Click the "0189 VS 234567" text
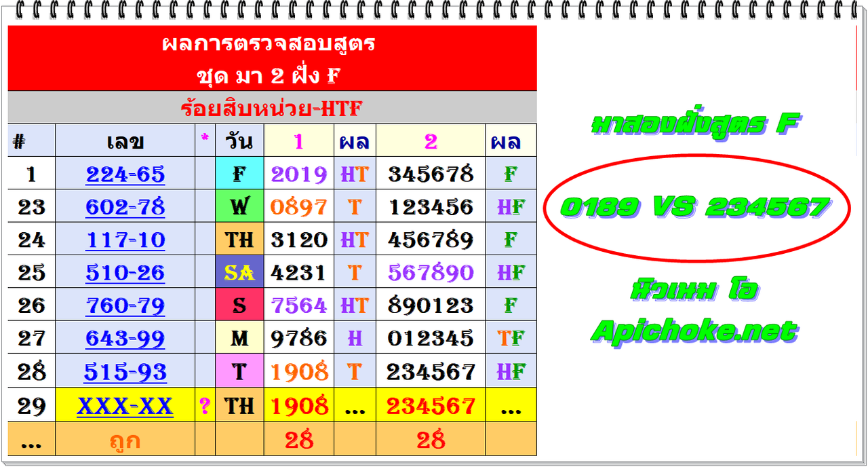The width and height of the screenshot is (868, 467). 696,208
